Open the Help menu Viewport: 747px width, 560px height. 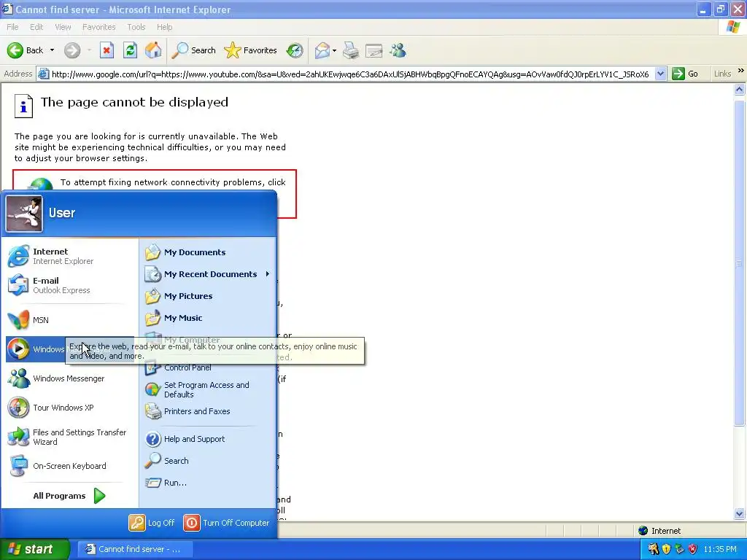click(x=164, y=27)
